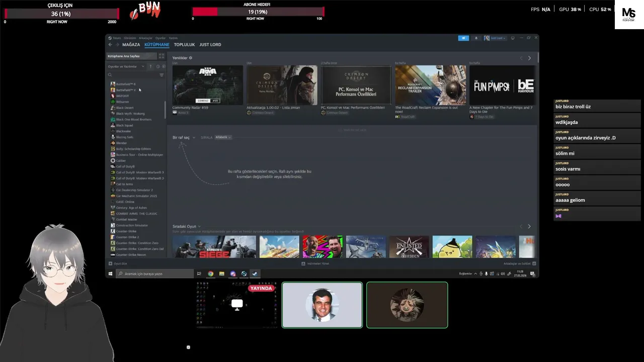
Task: Open advanced filter options icon beside search
Action: pos(162,75)
